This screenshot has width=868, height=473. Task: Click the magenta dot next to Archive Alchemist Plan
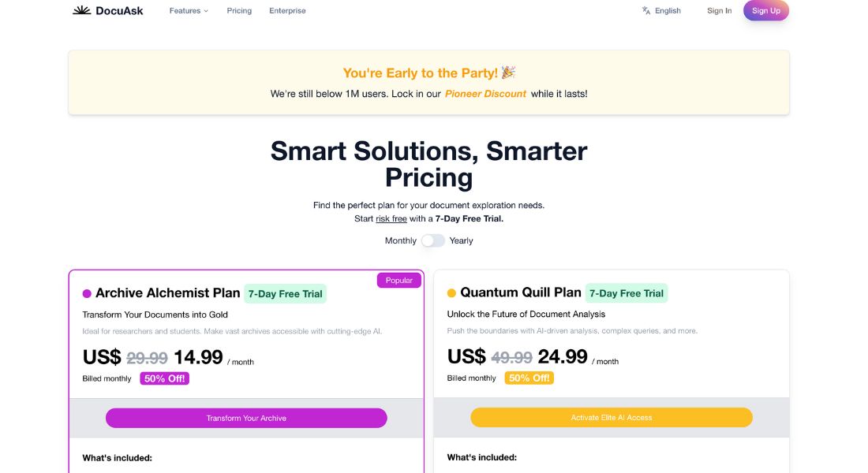tap(86, 292)
